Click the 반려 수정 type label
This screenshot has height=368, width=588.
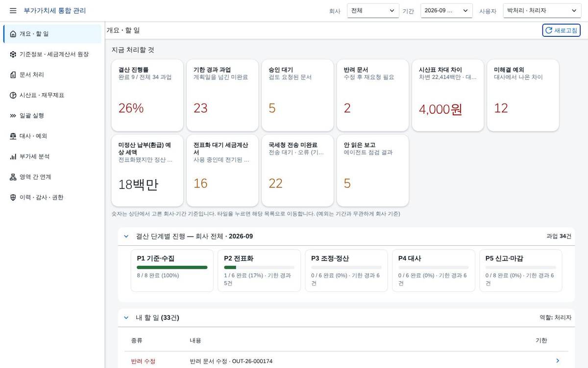coord(143,361)
